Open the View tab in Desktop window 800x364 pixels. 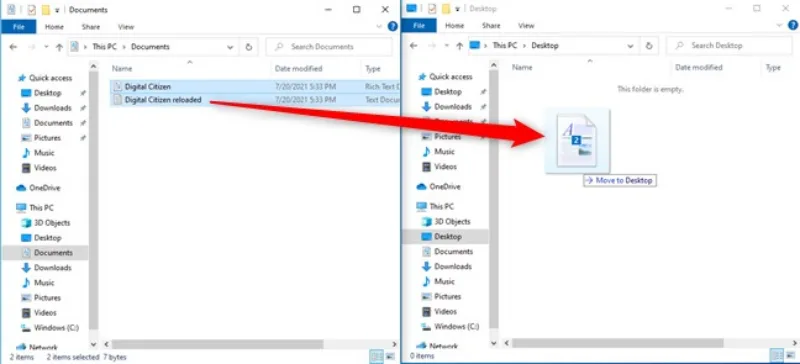tap(526, 26)
